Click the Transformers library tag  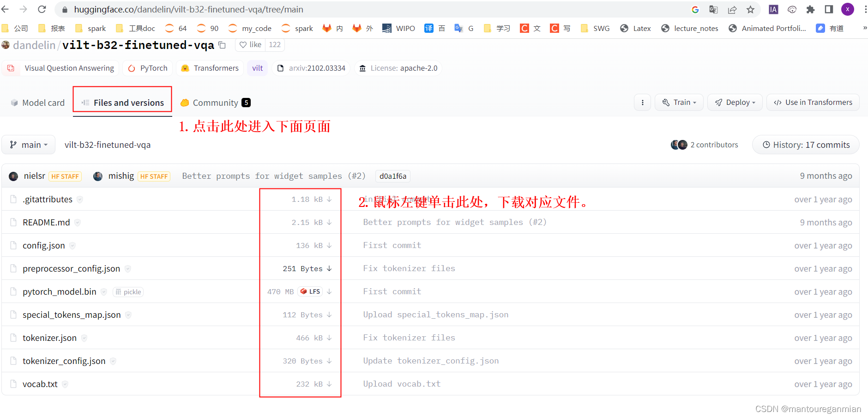210,68
